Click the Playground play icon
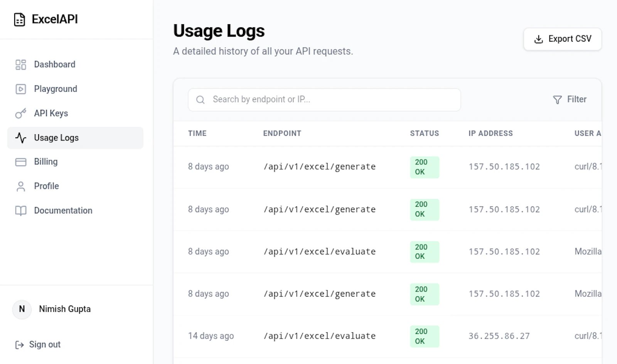The width and height of the screenshot is (617, 364). pos(20,89)
